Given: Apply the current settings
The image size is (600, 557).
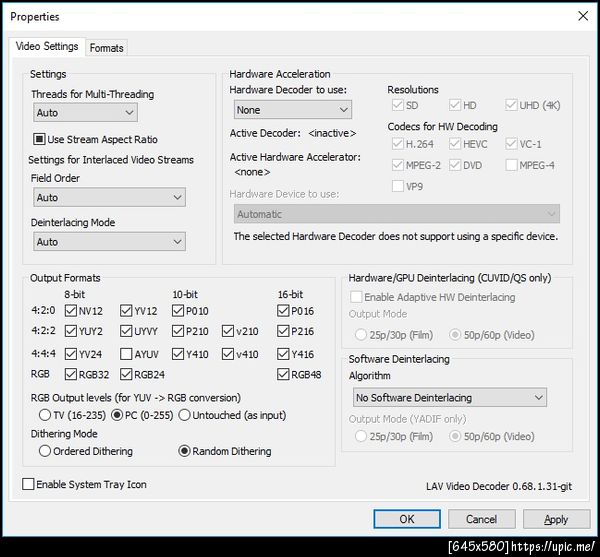Looking at the screenshot, I should pos(556,519).
